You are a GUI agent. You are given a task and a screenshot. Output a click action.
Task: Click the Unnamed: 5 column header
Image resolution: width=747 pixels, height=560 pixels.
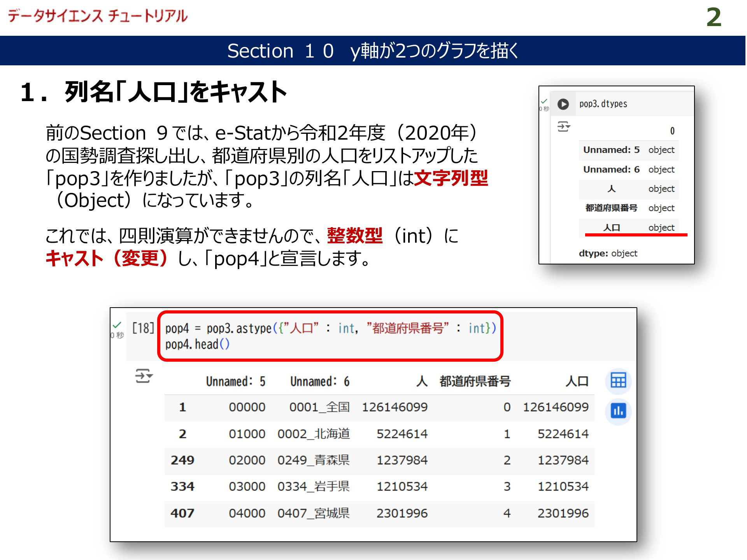click(x=235, y=381)
